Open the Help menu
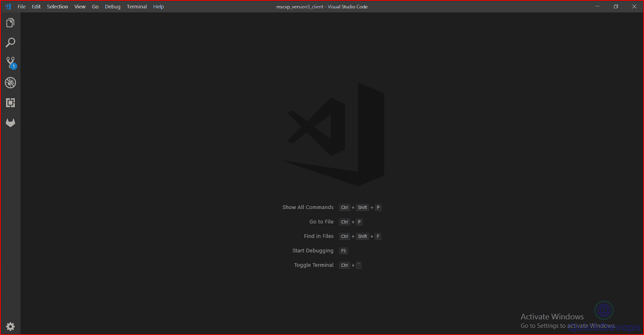Viewport: 644px width, 335px height. [159, 6]
